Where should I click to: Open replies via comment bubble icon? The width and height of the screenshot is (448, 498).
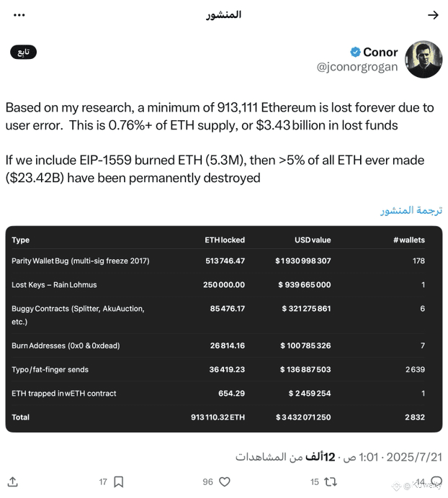pos(436,481)
